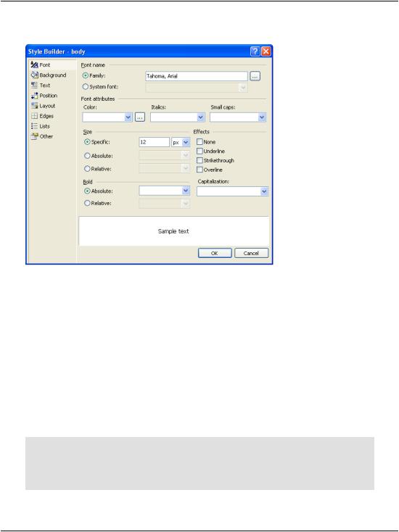Enable the Underline effect checkbox
The image size is (399, 532).
199,151
